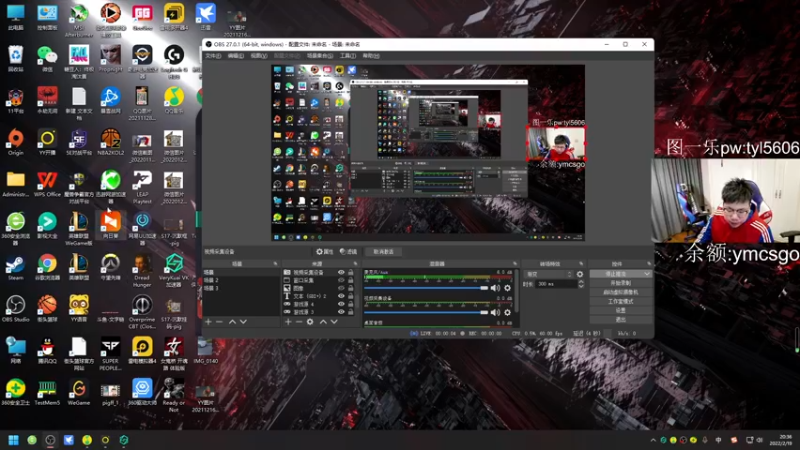Move selected source down in sources list

click(x=334, y=322)
